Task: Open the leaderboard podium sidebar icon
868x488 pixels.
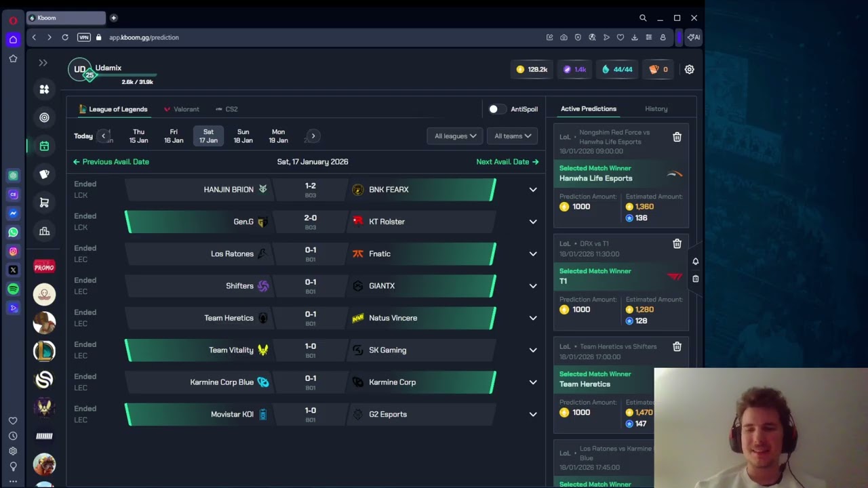Action: tap(44, 231)
